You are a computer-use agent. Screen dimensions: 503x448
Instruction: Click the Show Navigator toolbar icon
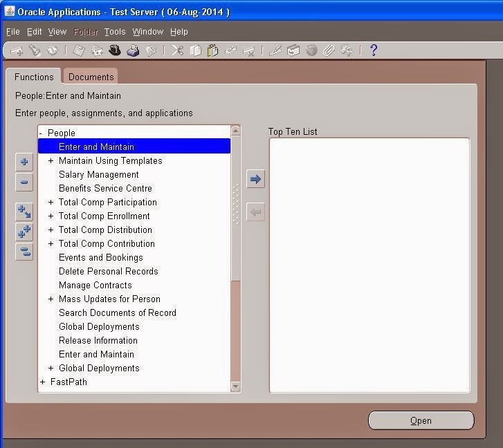click(x=53, y=50)
